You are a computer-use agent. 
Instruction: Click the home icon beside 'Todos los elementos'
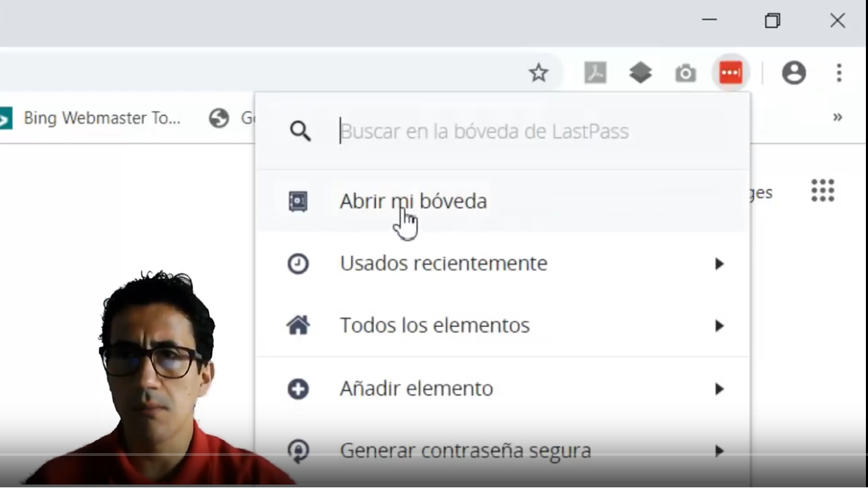click(x=298, y=326)
